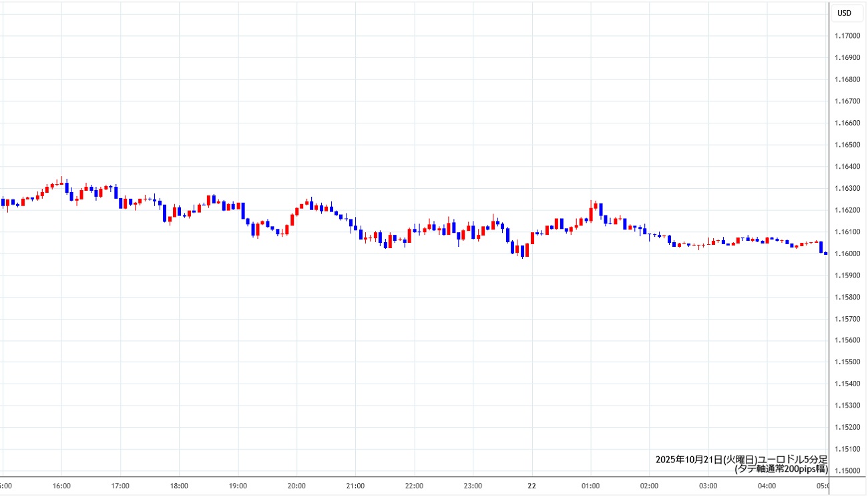Select the 20:00 time axis label
868x497 pixels.
[296, 486]
